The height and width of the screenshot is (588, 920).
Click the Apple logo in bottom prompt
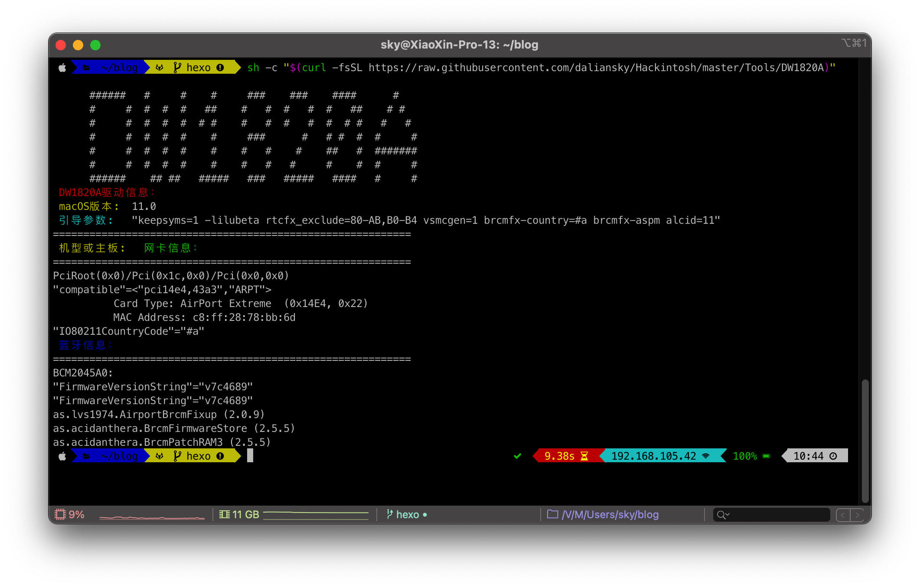click(62, 456)
